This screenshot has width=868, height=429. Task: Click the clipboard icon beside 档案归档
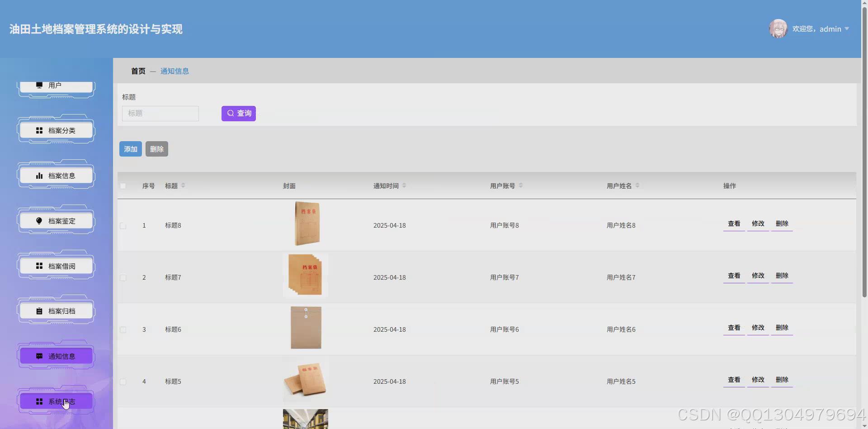(x=39, y=311)
